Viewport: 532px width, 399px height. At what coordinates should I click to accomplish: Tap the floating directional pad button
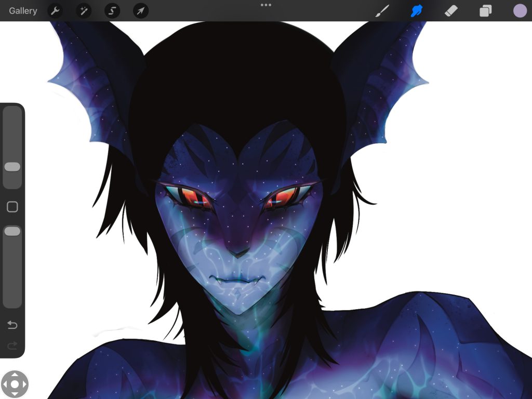pos(15,384)
